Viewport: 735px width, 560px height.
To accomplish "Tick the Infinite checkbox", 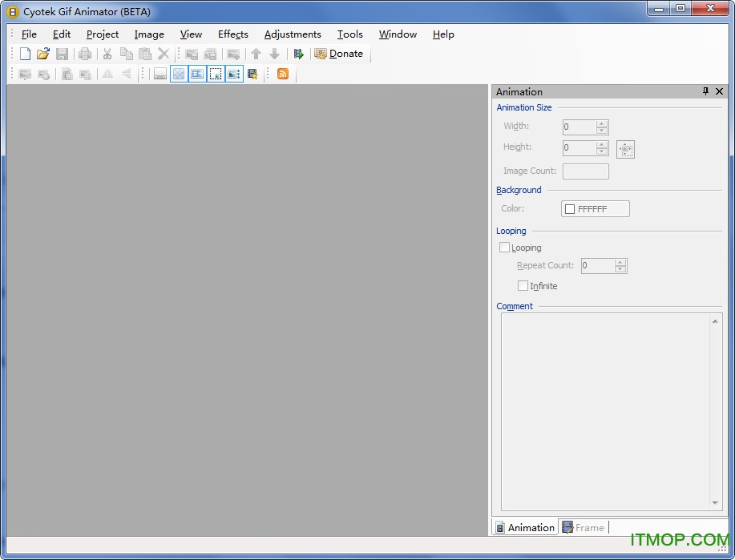I will [x=523, y=286].
